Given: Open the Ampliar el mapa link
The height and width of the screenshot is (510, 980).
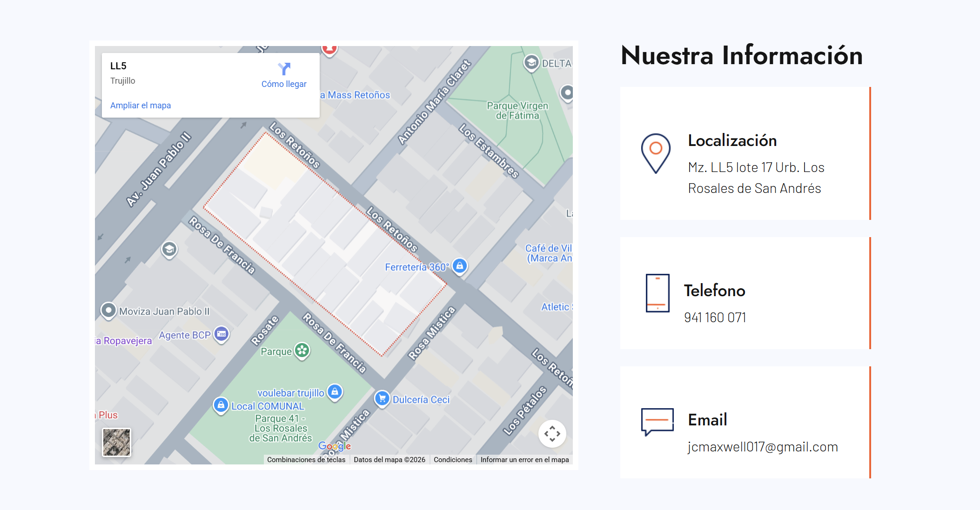Looking at the screenshot, I should (141, 106).
